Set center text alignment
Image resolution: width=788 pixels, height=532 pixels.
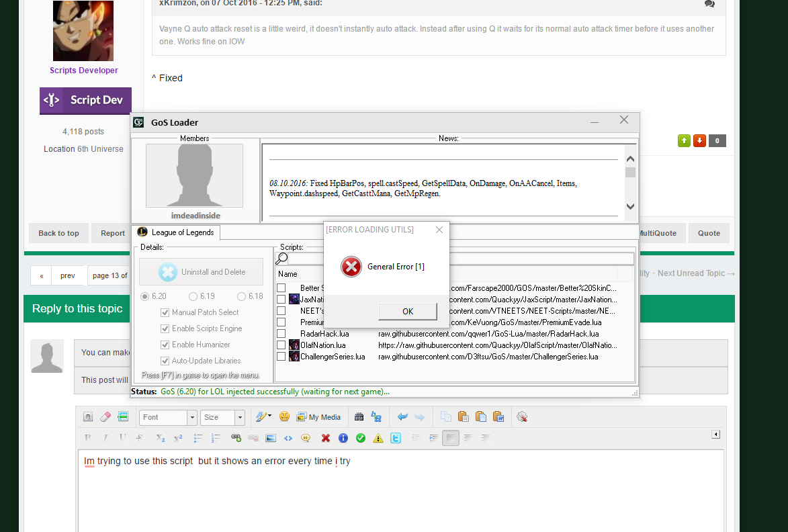pyautogui.click(x=468, y=438)
